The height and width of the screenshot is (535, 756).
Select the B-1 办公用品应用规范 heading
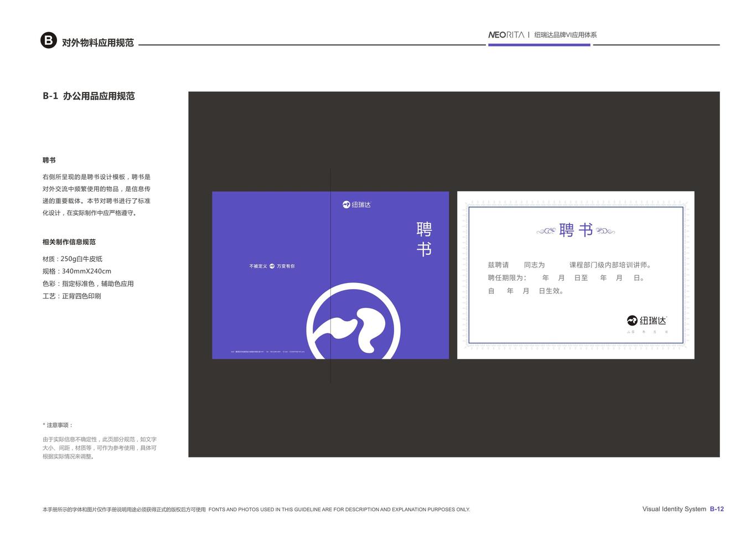89,96
